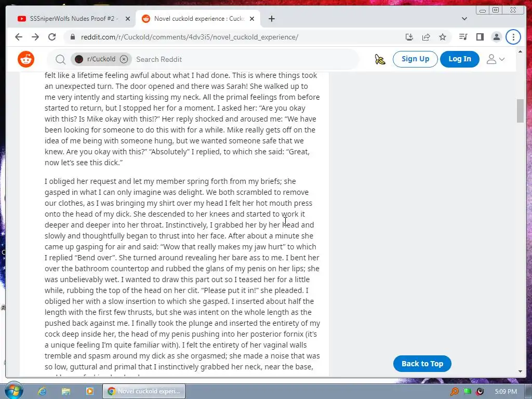Bookmark this page with the star icon
Image resolution: width=532 pixels, height=399 pixels.
tap(443, 37)
